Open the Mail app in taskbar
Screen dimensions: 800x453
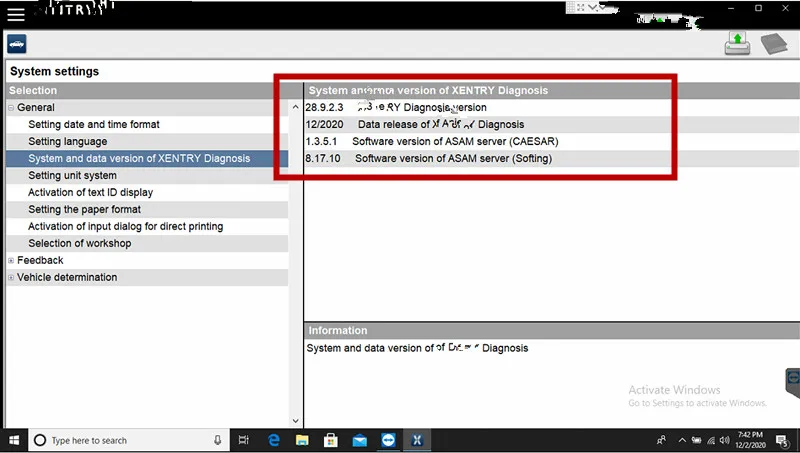click(x=359, y=440)
